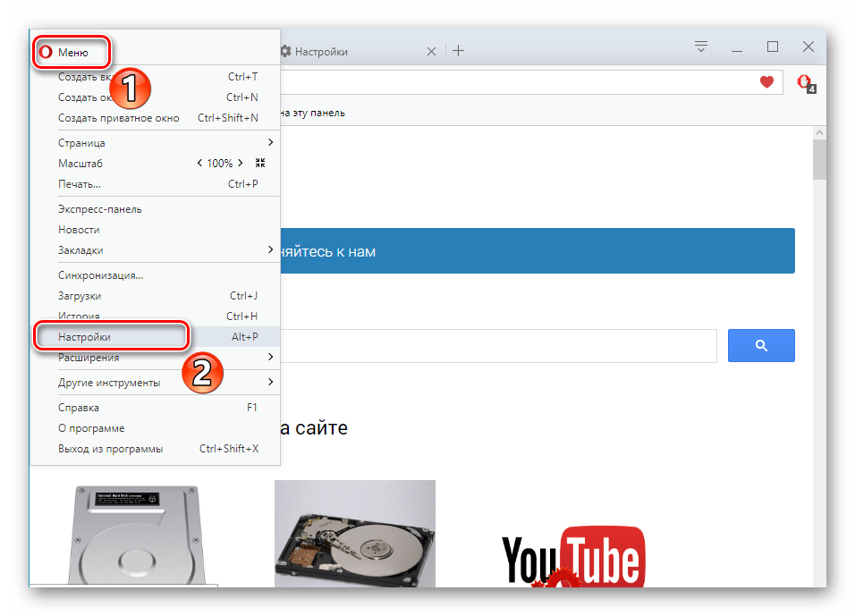855x616 pixels.
Task: Close the Настройки tab
Action: 432,52
